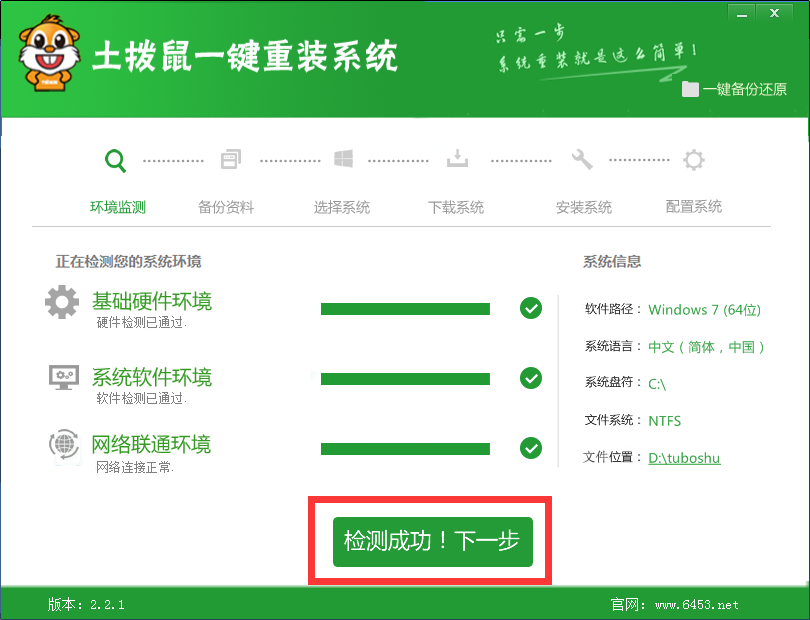Switch to the 备份资料 tab
The image size is (810, 620).
point(226,207)
